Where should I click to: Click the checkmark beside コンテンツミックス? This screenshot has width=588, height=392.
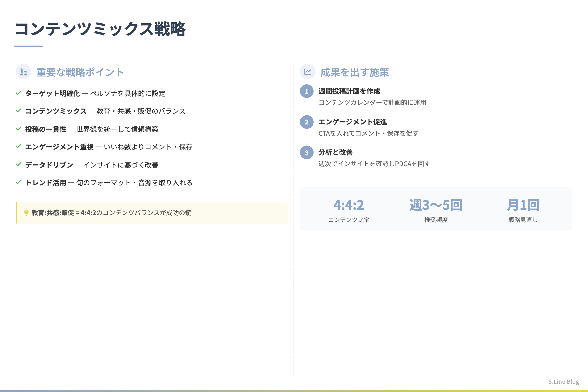point(19,110)
